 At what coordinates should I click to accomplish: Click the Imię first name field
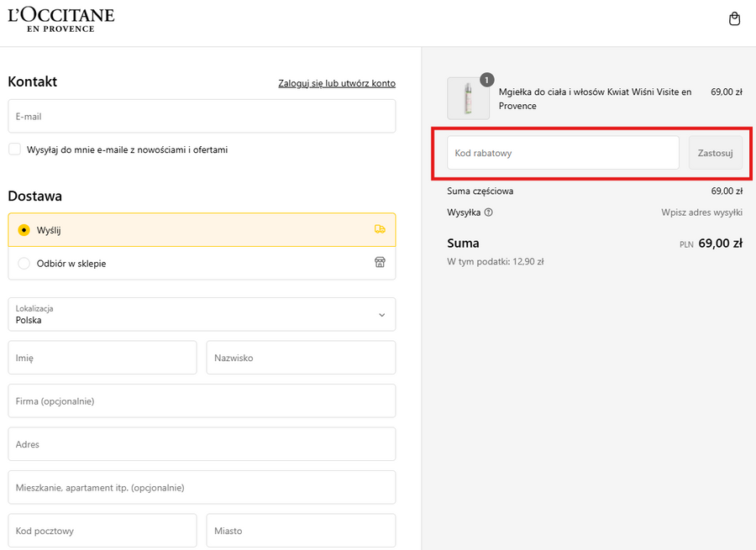pyautogui.click(x=102, y=358)
